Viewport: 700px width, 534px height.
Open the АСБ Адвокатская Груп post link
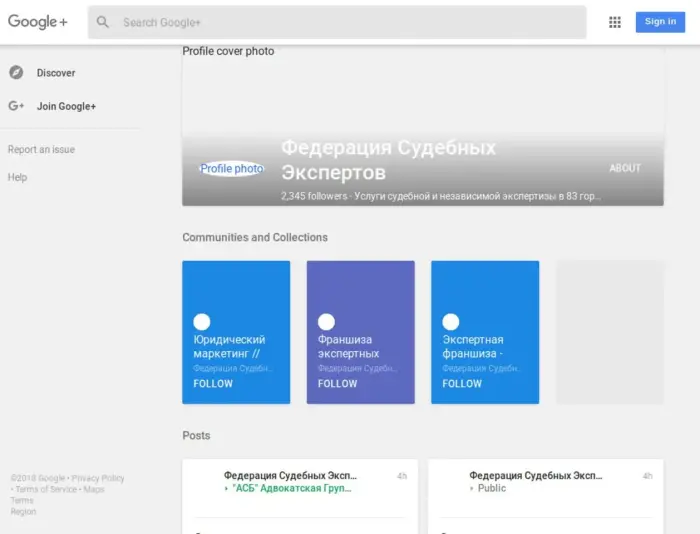click(x=291, y=489)
